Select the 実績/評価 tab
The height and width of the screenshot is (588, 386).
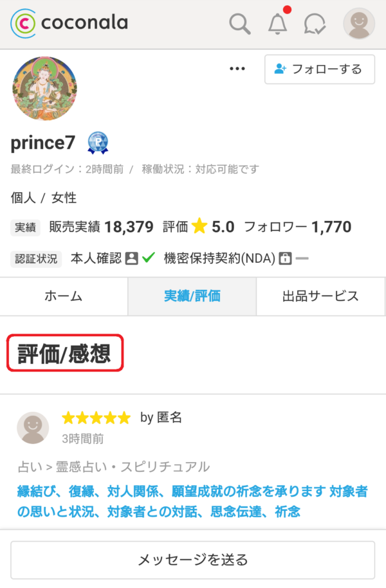pyautogui.click(x=192, y=296)
